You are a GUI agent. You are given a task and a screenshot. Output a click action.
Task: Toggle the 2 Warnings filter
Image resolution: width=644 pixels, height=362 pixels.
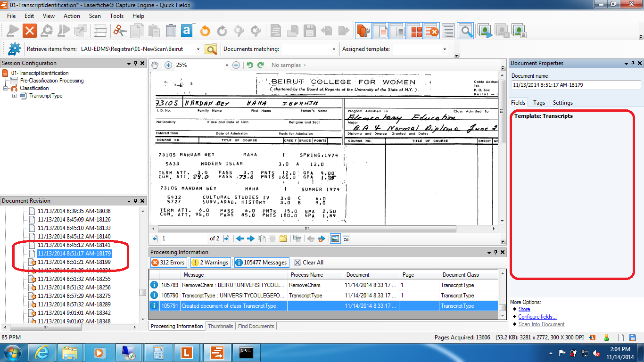[210, 263]
